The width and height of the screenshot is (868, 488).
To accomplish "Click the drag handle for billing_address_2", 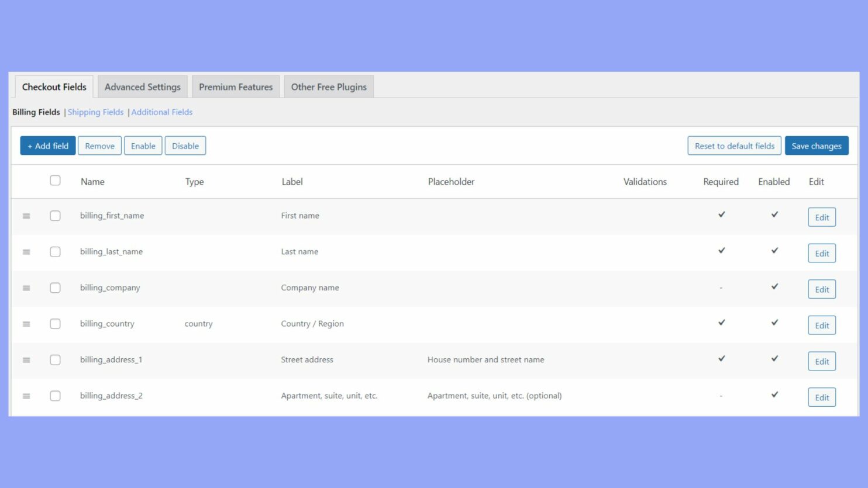I will (x=26, y=396).
